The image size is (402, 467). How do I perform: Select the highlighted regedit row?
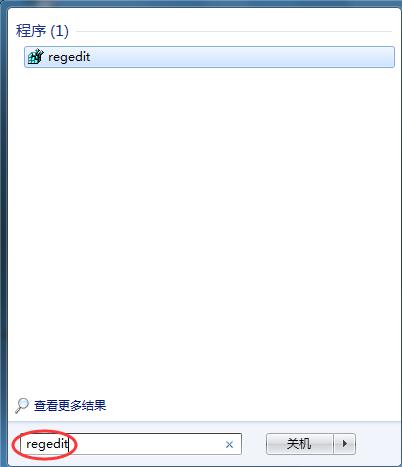(x=209, y=57)
